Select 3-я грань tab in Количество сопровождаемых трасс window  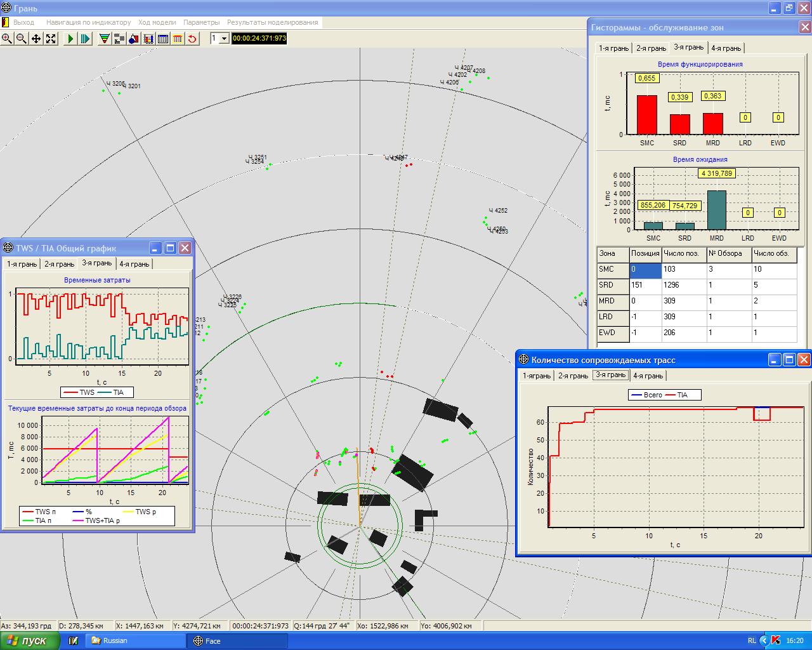[x=610, y=375]
